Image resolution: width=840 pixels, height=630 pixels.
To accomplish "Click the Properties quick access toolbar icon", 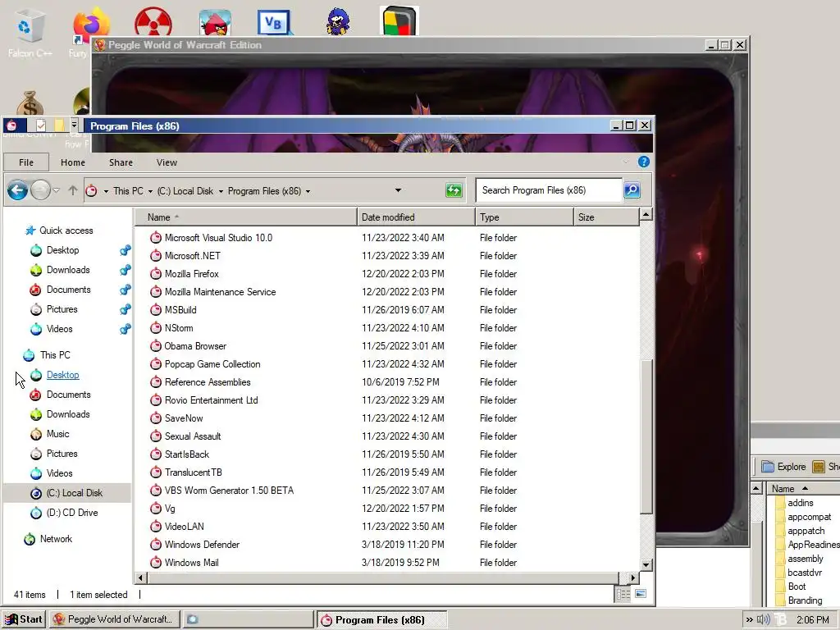I will pos(41,126).
